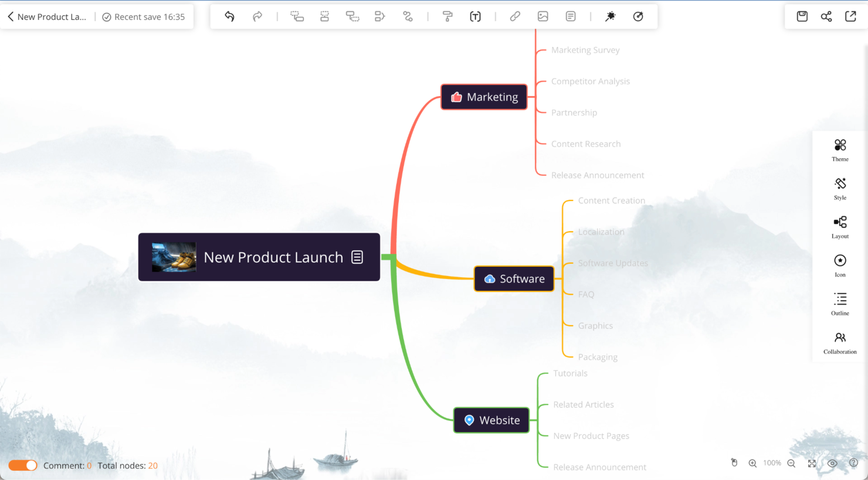Click the redo arrow in toolbar

coord(257,16)
